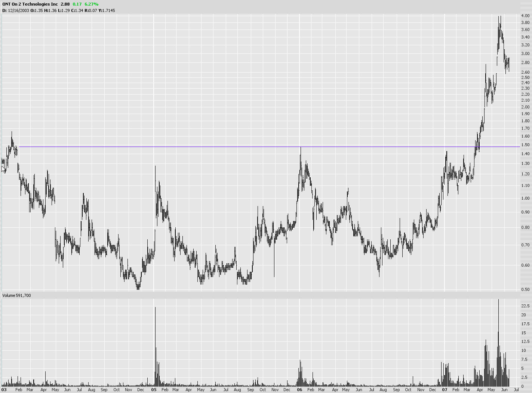Click the 2.80 price axis label
Viewport: 532px width, 393px height.
click(525, 62)
